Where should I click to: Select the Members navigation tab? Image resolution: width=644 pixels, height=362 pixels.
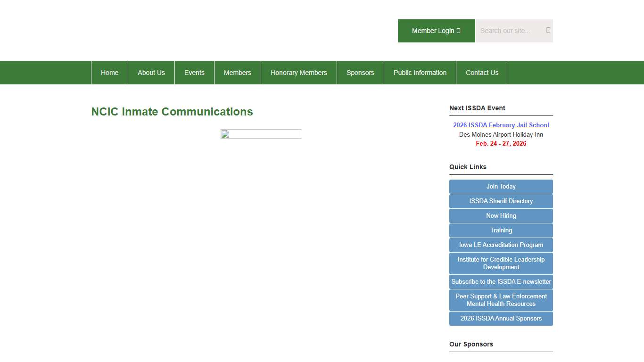coord(237,73)
